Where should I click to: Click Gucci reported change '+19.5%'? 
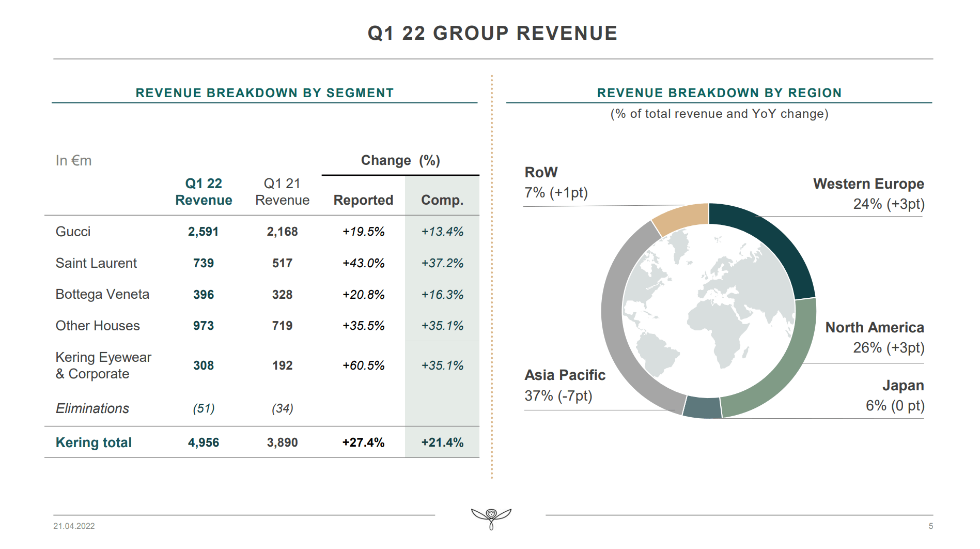click(363, 232)
